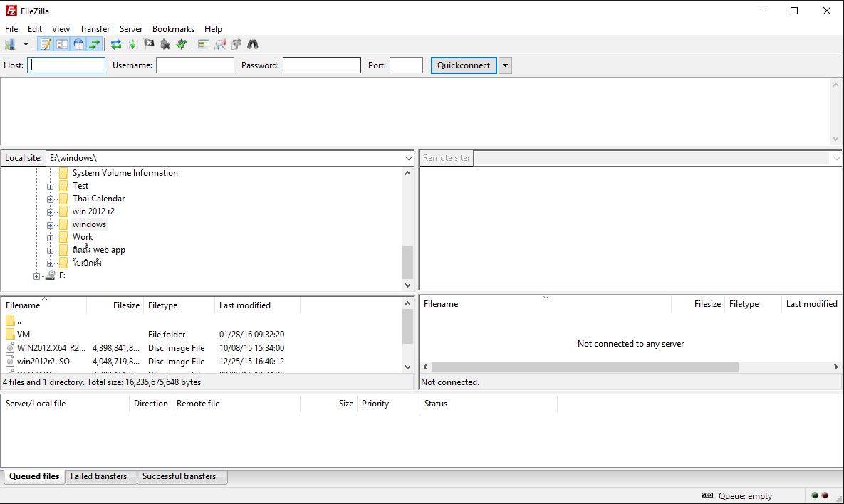The height and width of the screenshot is (504, 844).
Task: Sort local files by Last modified column
Action: click(257, 305)
